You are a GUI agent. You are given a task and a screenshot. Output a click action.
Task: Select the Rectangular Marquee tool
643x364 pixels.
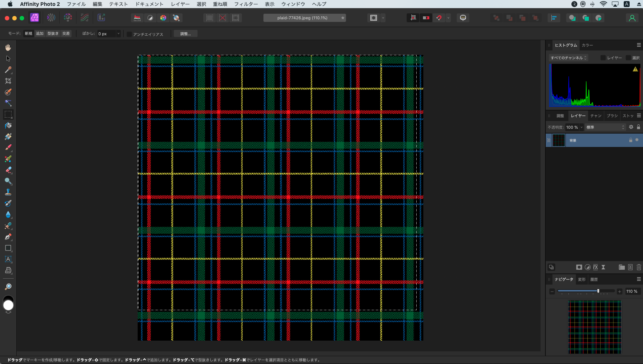tap(8, 114)
